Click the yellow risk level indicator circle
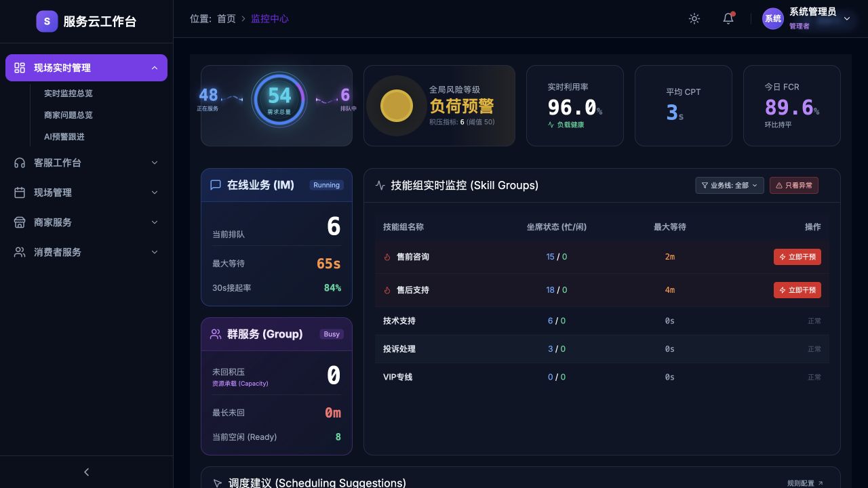Screen dimensions: 868x488 coord(397,106)
